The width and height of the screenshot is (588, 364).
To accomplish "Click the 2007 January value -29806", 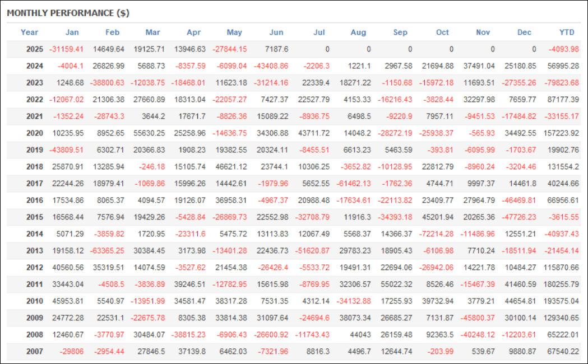I will pos(72,352).
